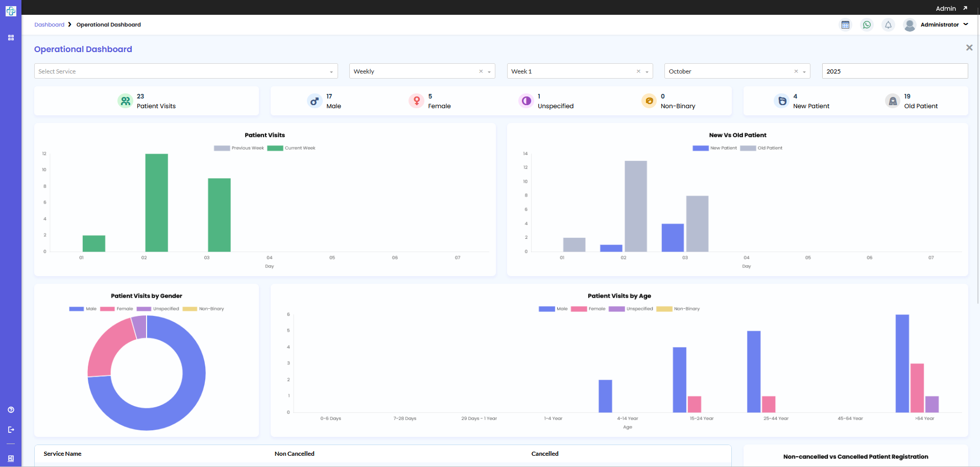The width and height of the screenshot is (980, 467).
Task: Open the calendar icon in header
Action: pos(845,24)
